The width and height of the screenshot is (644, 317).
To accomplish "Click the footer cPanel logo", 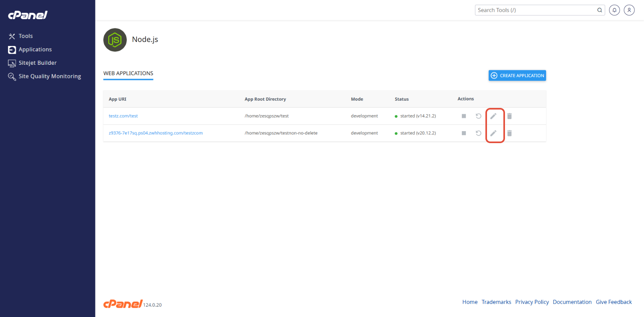I will tap(123, 304).
